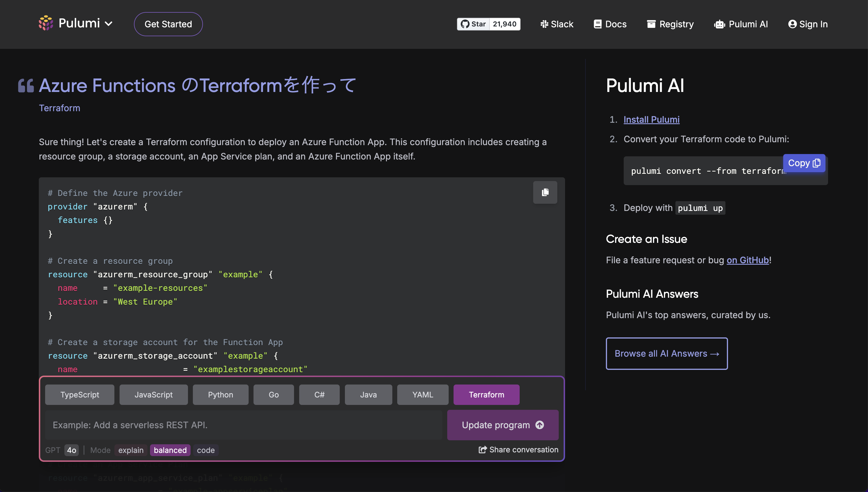Click the Install Pulumi link
The height and width of the screenshot is (492, 868).
651,120
